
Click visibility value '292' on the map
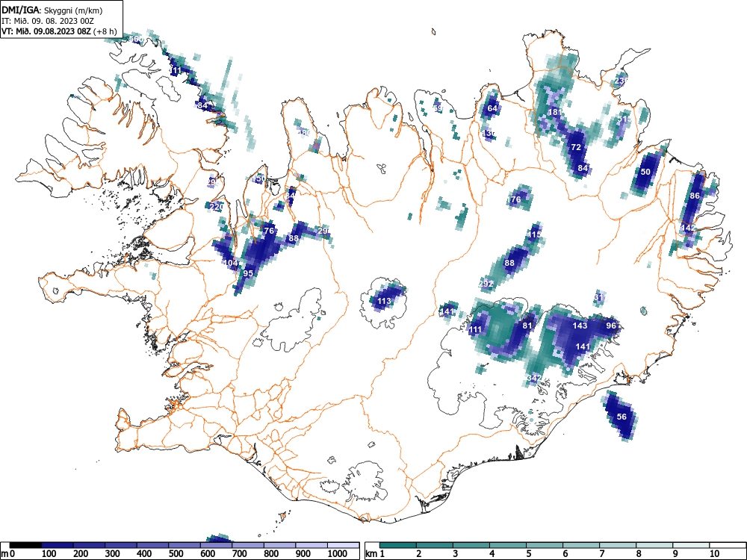pos(486,284)
